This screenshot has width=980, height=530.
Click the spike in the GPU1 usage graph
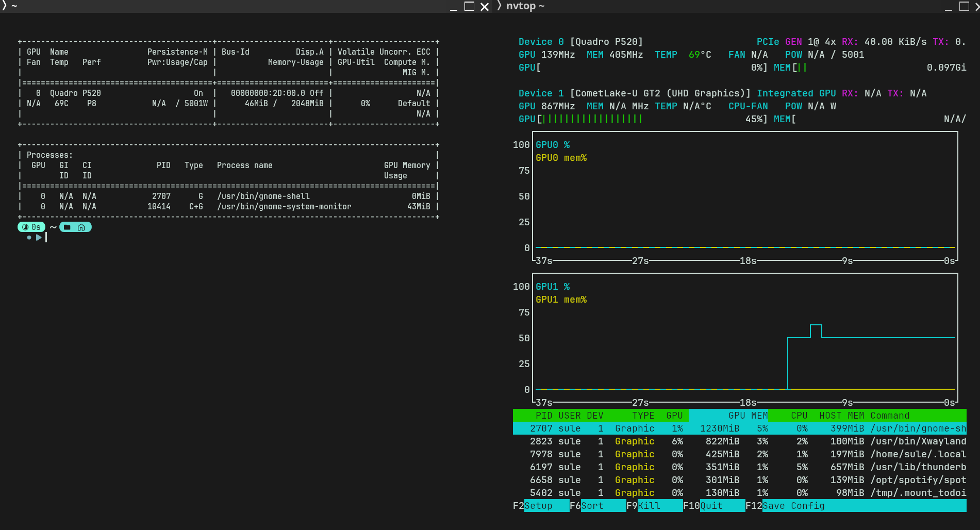(816, 325)
